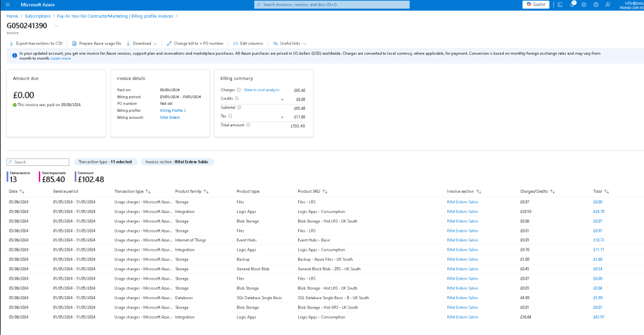
Task: Open the Rifat Erdem billing account link
Action: 170,118
